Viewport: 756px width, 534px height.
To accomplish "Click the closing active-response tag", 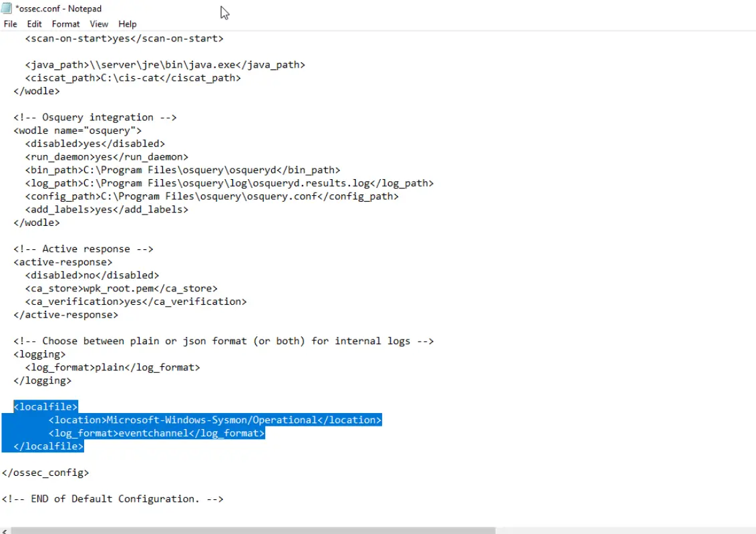I will click(x=65, y=315).
